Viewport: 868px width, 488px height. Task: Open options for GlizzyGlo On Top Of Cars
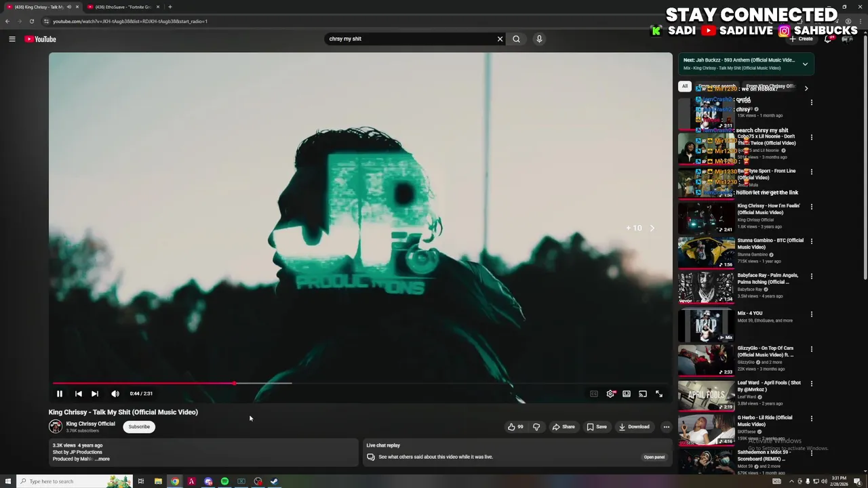click(x=812, y=349)
